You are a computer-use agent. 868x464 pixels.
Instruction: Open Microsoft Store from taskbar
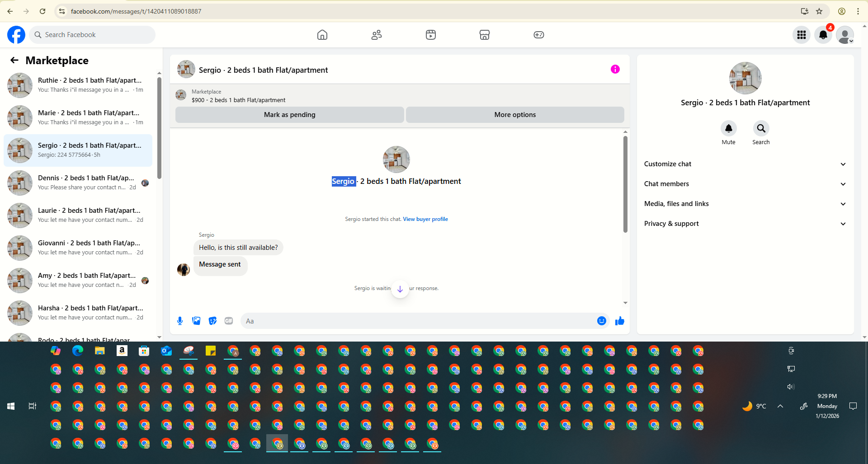[144, 351]
